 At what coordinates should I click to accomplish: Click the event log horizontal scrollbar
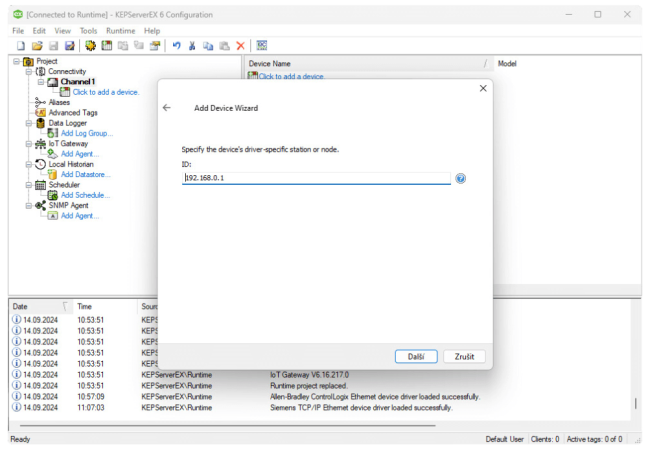pyautogui.click(x=227, y=425)
